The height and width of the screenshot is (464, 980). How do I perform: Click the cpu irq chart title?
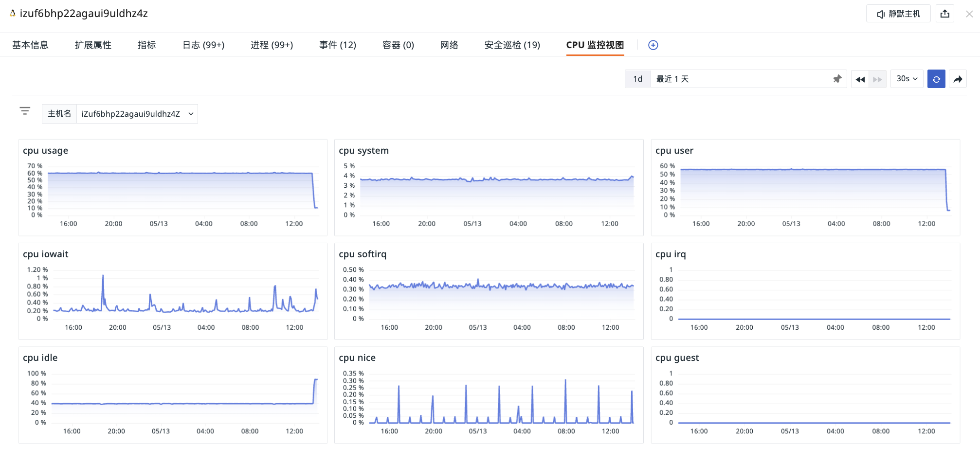(671, 254)
